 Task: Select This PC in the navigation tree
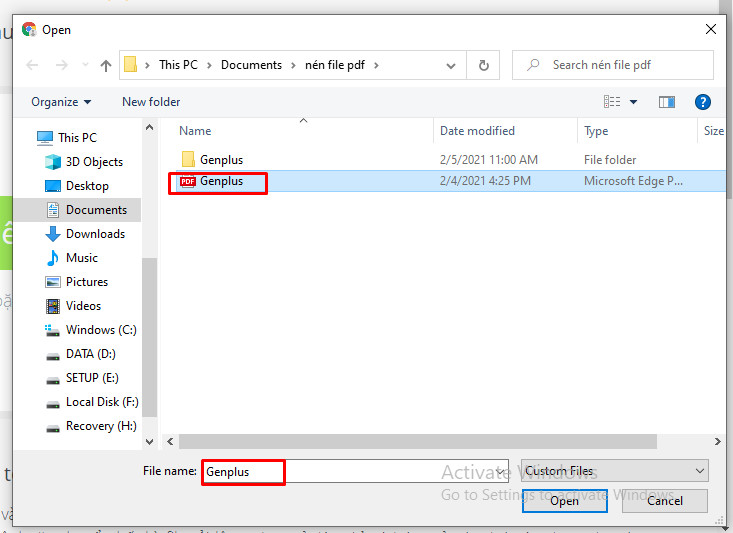point(77,137)
